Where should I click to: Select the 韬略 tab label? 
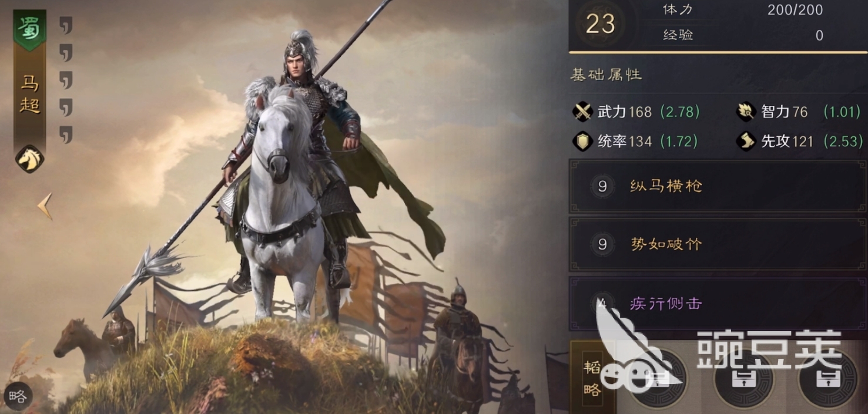click(x=592, y=378)
